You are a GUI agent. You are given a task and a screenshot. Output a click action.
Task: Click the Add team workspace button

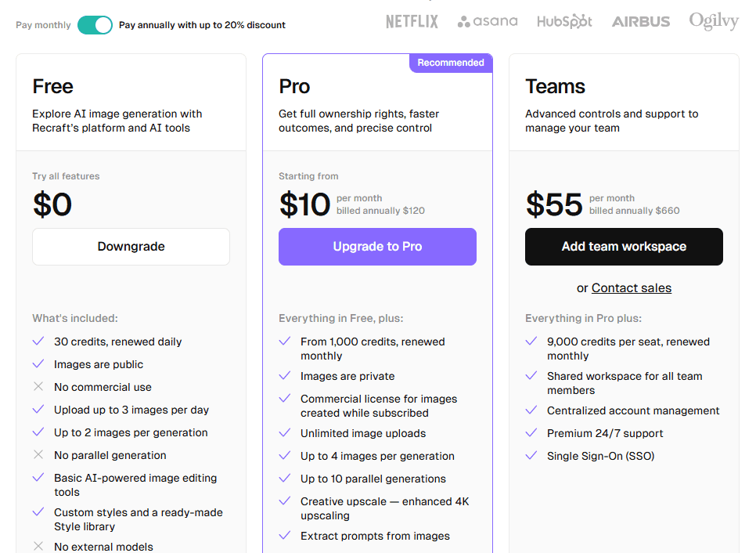(x=624, y=246)
